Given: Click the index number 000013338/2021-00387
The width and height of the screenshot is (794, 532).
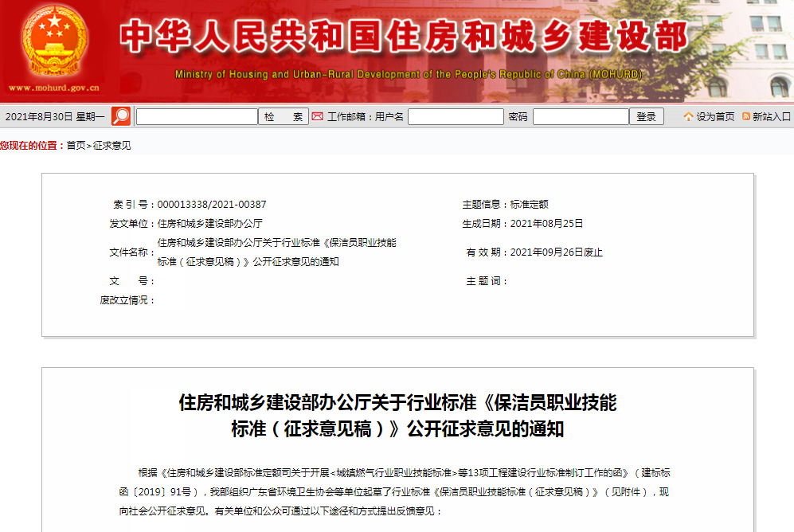Looking at the screenshot, I should point(212,204).
